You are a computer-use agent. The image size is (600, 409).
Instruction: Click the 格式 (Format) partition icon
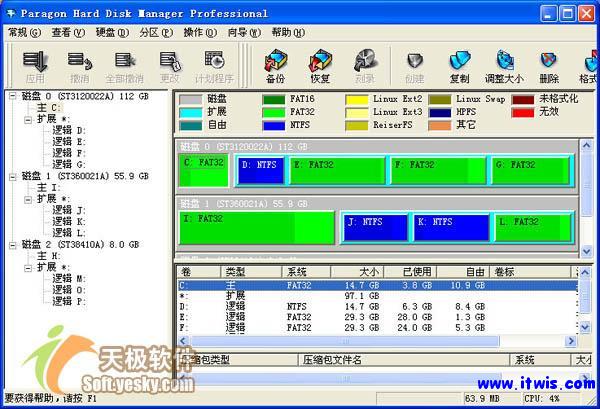(x=589, y=67)
